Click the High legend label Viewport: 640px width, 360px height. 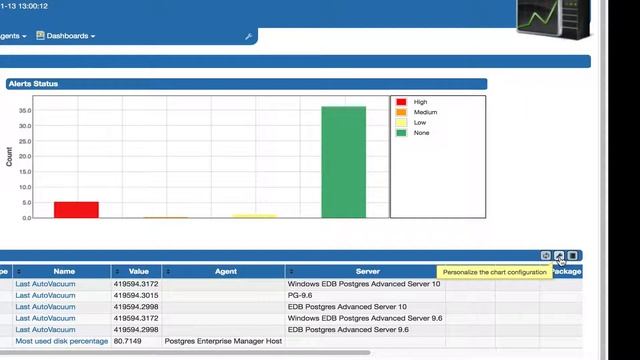tap(420, 102)
